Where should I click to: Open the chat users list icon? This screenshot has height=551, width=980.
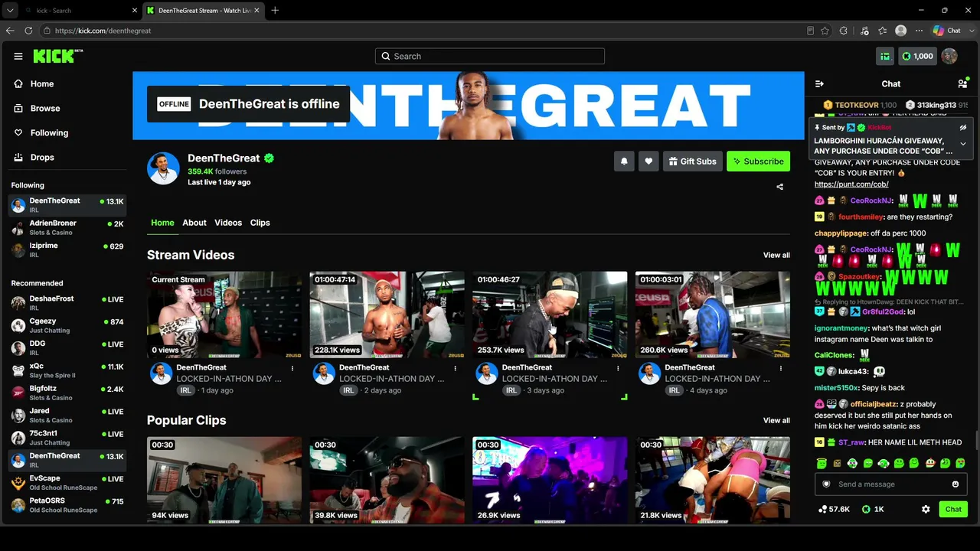pos(962,83)
